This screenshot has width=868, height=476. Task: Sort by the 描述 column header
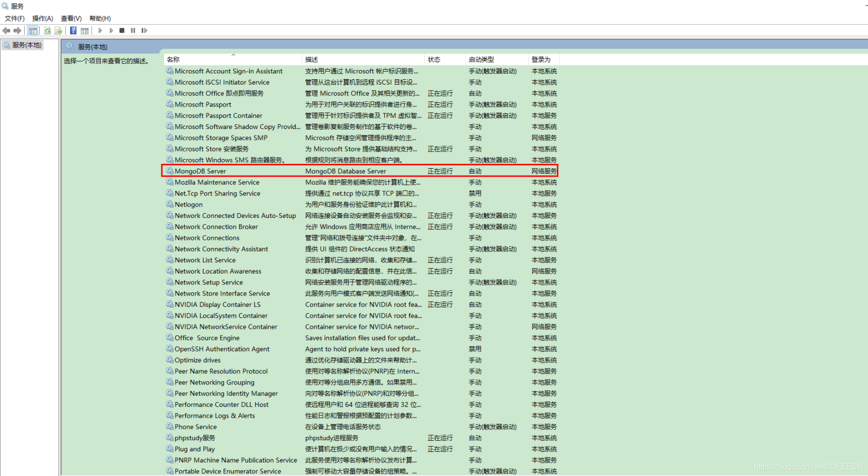363,59
